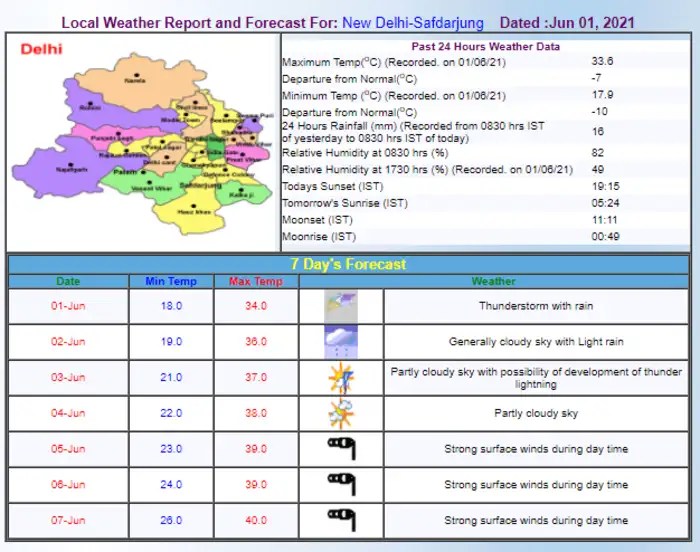Image resolution: width=700 pixels, height=552 pixels.
Task: Click the 03-Jun thunder lightning weather icon
Action: pos(341,378)
